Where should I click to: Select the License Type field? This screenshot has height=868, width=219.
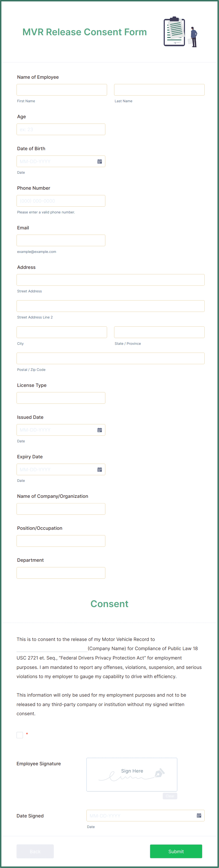tap(61, 398)
